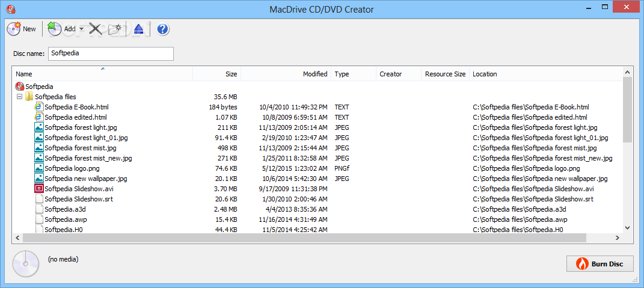The width and height of the screenshot is (644, 288).
Task: Click the Burn Disc button
Action: [x=600, y=264]
